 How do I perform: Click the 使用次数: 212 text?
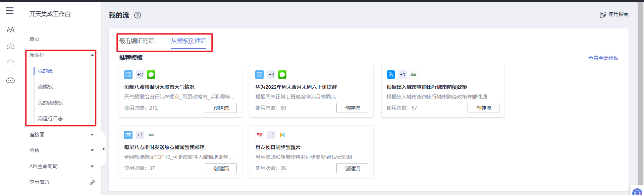141,108
